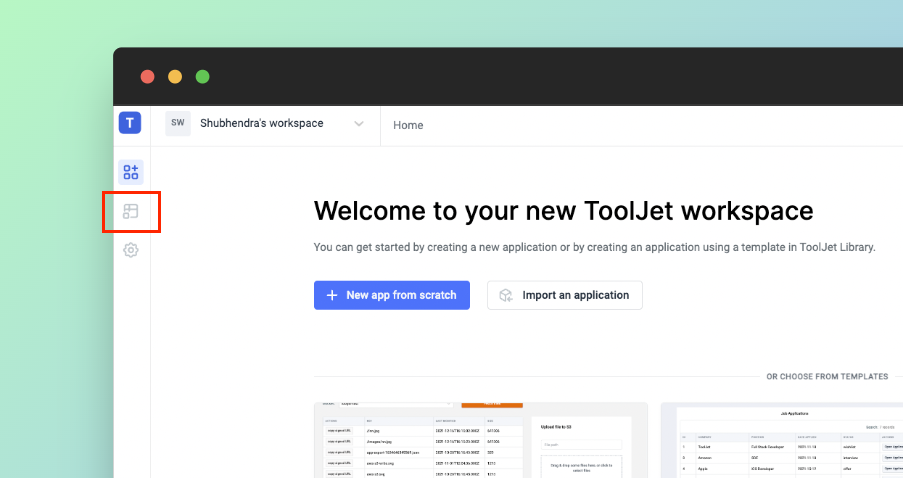Click the file path field in S3 template
Image resolution: width=903 pixels, height=478 pixels.
pyautogui.click(x=577, y=444)
